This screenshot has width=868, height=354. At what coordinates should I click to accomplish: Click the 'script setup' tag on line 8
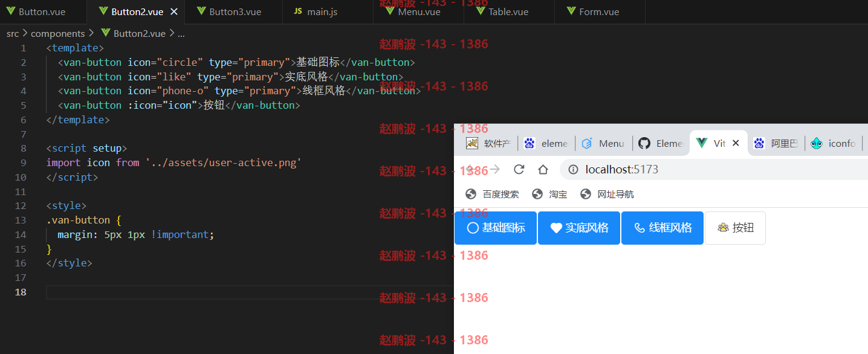pos(86,148)
